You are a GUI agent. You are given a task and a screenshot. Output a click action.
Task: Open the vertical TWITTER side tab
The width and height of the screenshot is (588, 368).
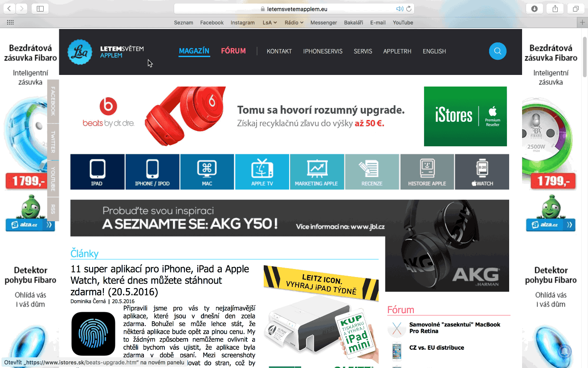(53, 141)
